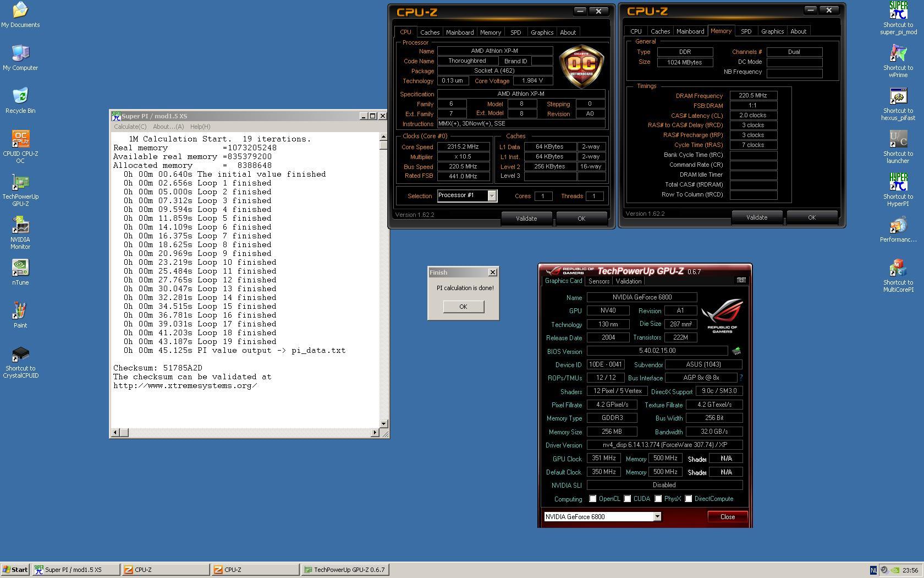Toggle the PhysX checkbox in GPU-Z

658,499
